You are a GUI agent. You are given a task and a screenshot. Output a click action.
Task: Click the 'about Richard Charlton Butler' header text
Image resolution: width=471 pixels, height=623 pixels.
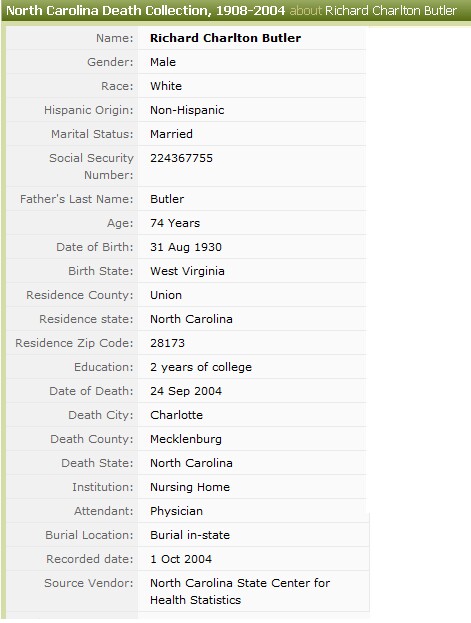[x=373, y=10]
